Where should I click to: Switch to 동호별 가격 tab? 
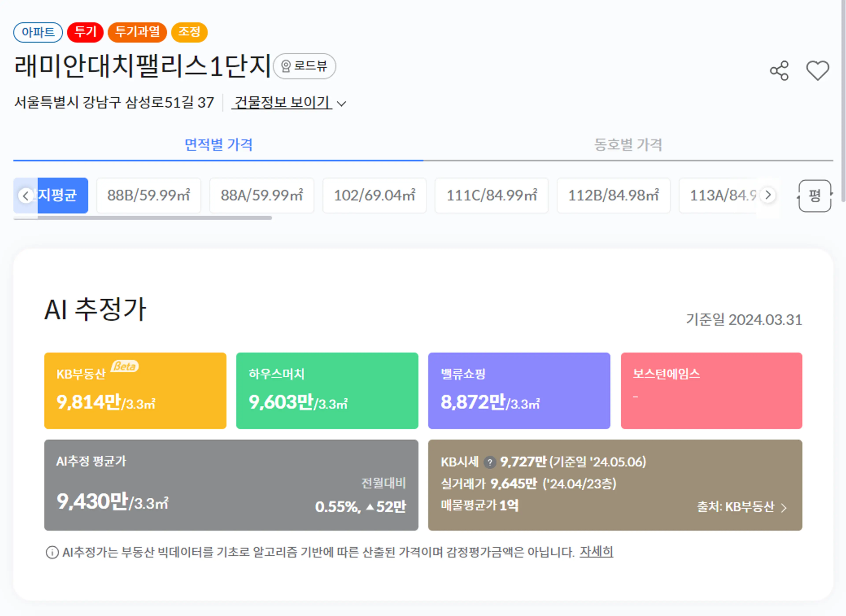(628, 145)
